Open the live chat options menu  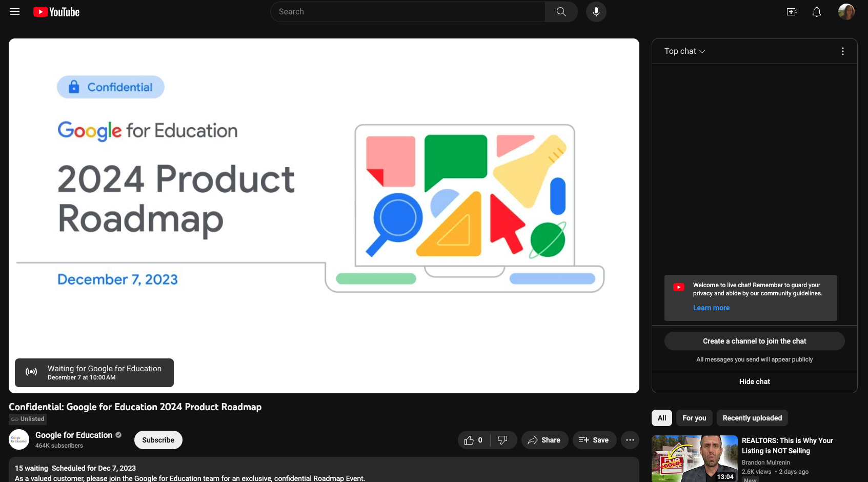pyautogui.click(x=843, y=51)
